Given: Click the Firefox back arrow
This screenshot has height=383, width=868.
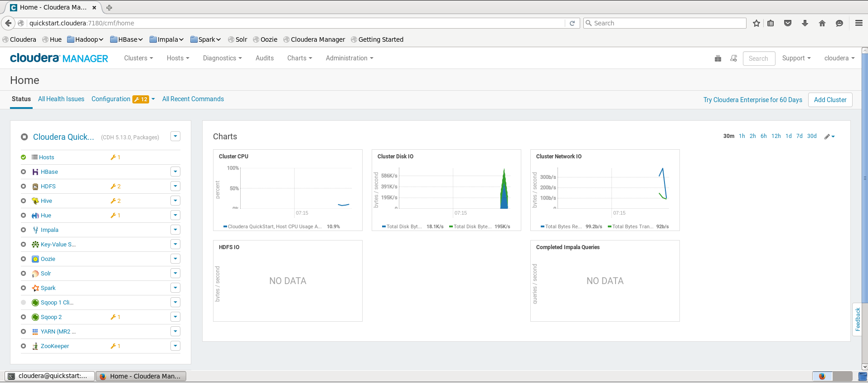Looking at the screenshot, I should (8, 23).
